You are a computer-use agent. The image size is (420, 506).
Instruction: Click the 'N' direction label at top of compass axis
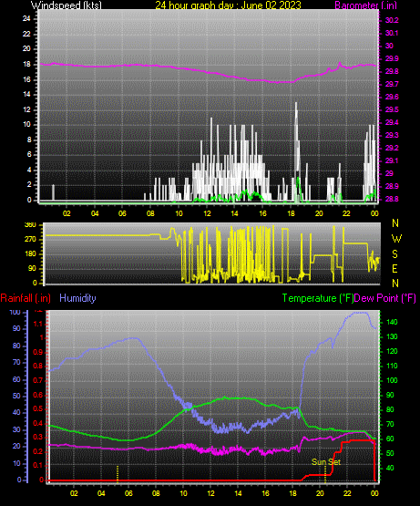click(395, 223)
